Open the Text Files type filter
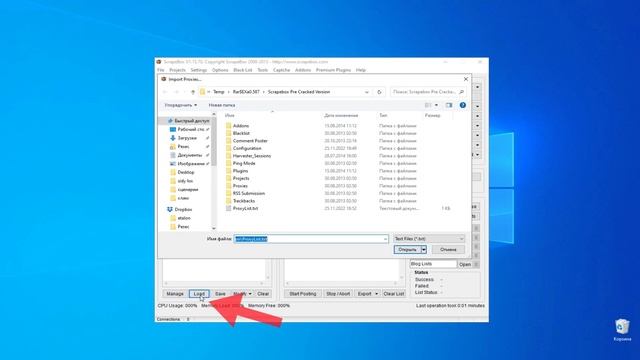The height and width of the screenshot is (360, 640). pyautogui.click(x=429, y=239)
